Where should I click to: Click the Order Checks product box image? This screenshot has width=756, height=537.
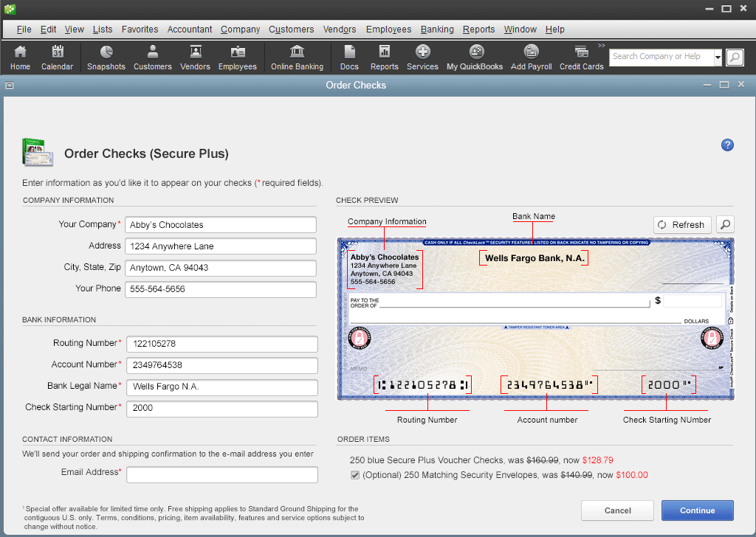coord(38,152)
